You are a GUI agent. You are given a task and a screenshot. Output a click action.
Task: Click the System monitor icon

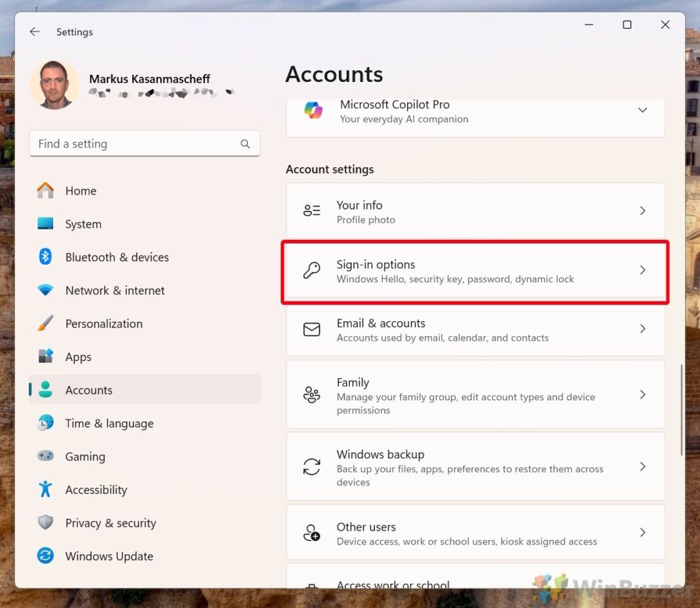[45, 223]
